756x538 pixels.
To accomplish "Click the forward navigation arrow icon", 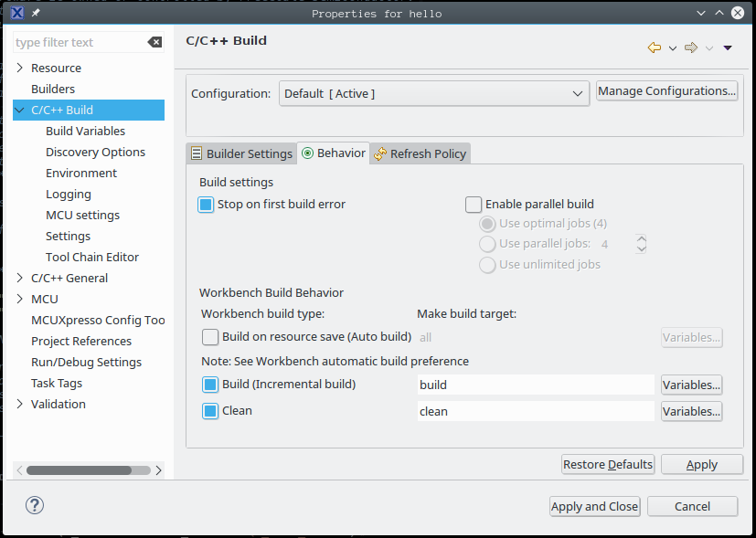I will tap(691, 47).
